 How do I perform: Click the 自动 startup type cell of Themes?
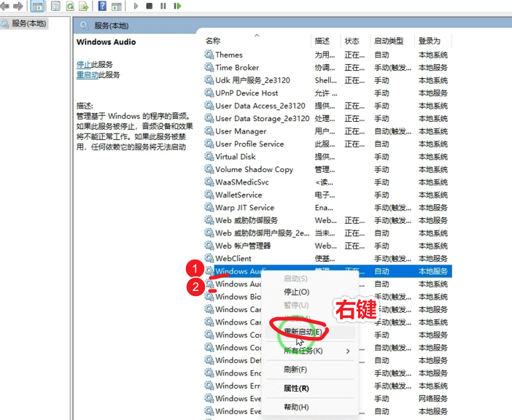[x=381, y=55]
